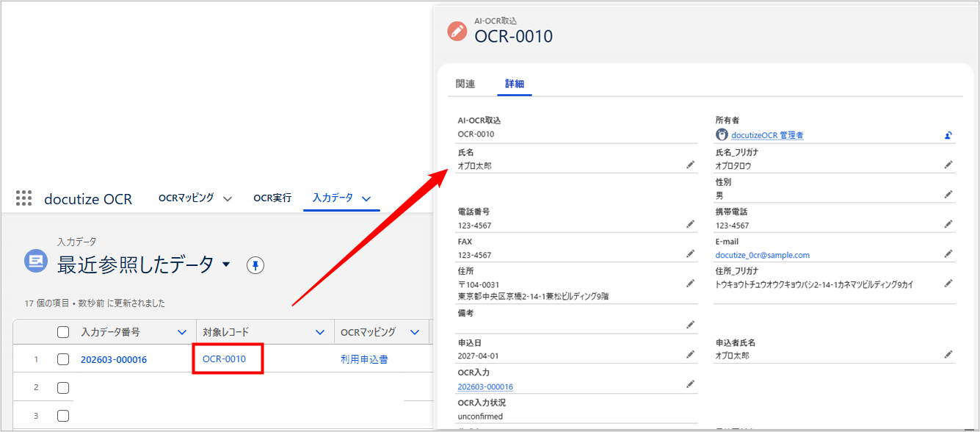This screenshot has width=980, height=432.
Task: Edit the 氏名 field via its pencil icon
Action: pos(690,165)
